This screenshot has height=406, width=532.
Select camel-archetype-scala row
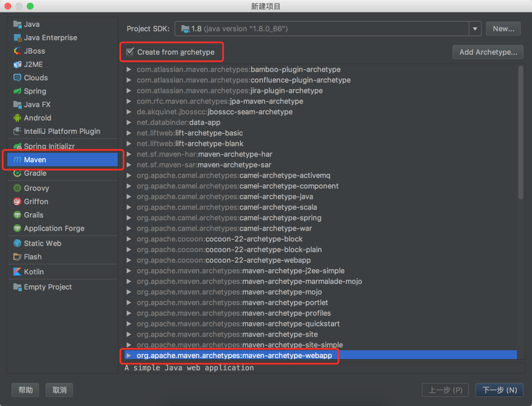320,207
